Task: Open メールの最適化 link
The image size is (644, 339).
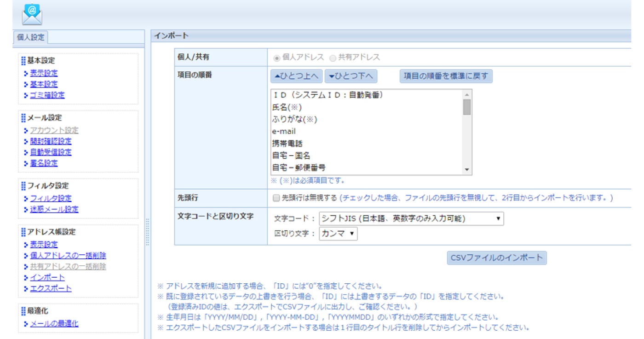Action: [54, 324]
